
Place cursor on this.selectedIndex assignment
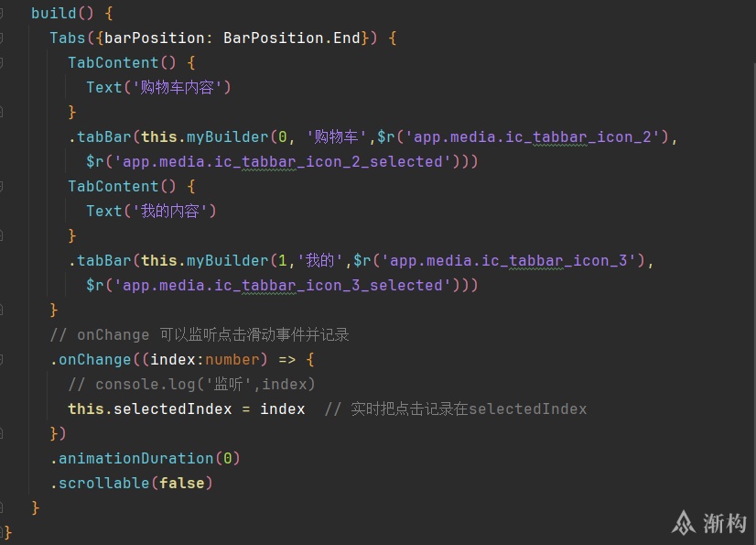[187, 409]
